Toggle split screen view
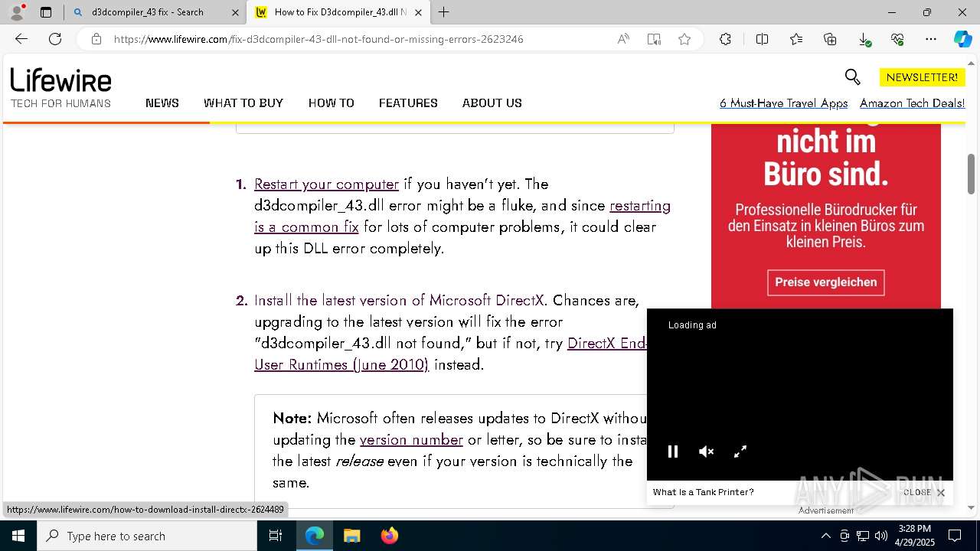The width and height of the screenshot is (980, 551). (x=763, y=39)
